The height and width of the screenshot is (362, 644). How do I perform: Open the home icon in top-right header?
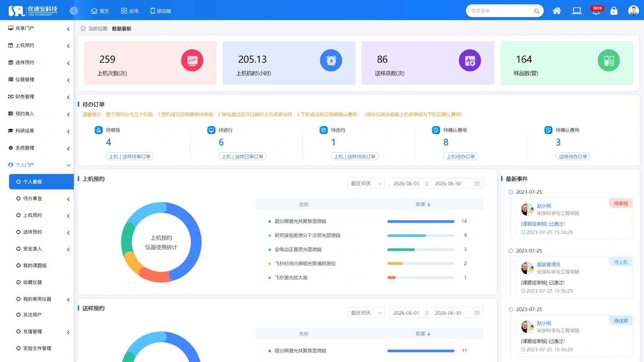(x=557, y=11)
